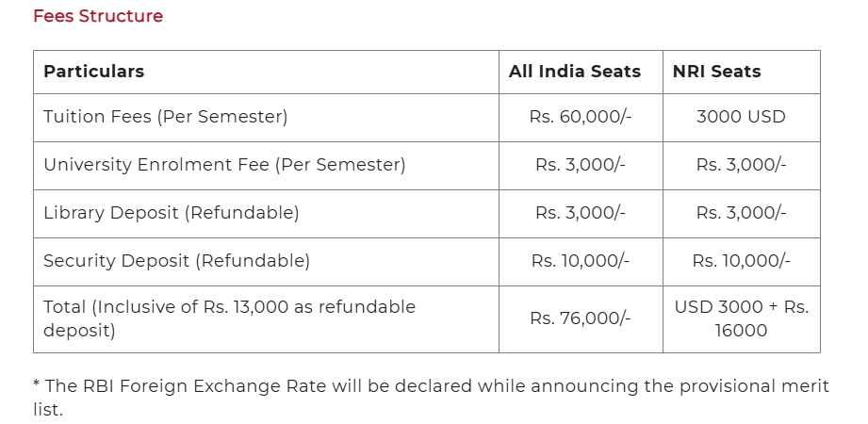Click All India enrolment fee Rs. 3,000/- value
This screenshot has height=424, width=868.
(x=581, y=166)
